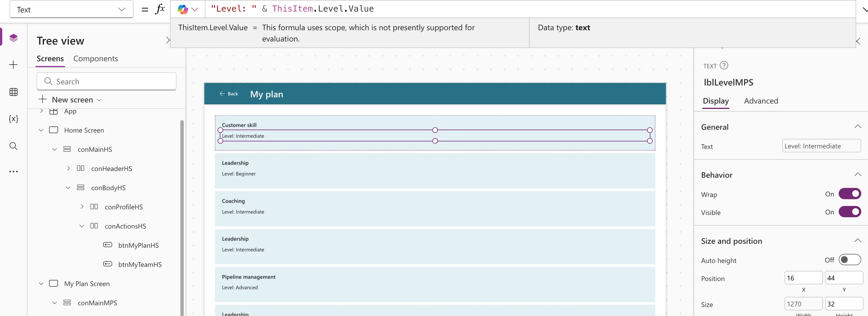868x316 pixels.
Task: Open the Data table icon in left rail
Action: [14, 92]
